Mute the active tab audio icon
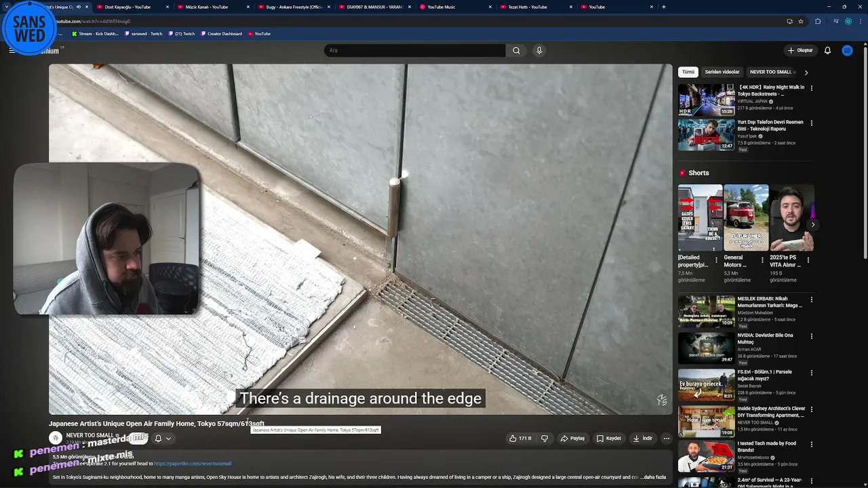 point(79,7)
